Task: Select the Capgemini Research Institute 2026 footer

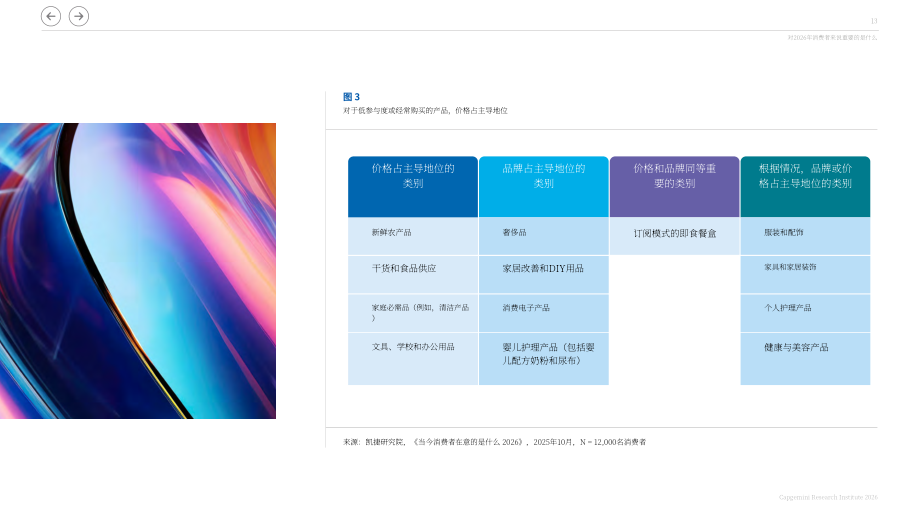Action: pos(828,497)
